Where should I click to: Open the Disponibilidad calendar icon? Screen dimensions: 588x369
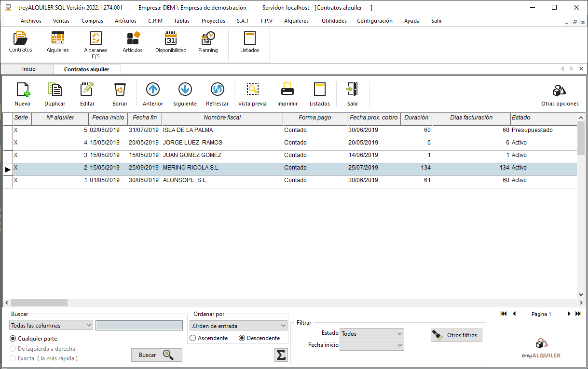coord(171,42)
